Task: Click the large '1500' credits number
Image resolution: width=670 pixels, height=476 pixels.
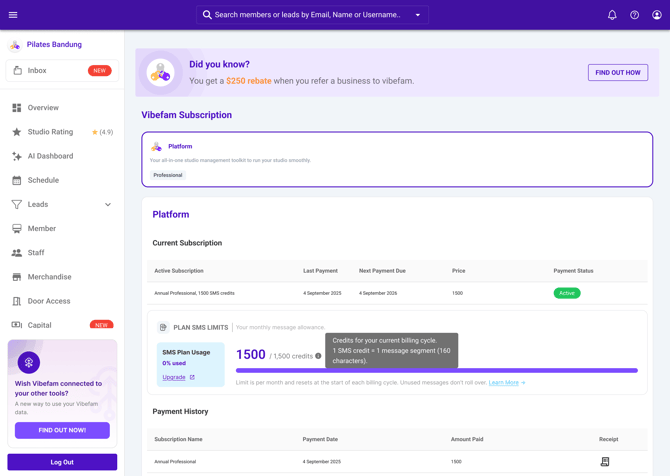Action: 251,355
